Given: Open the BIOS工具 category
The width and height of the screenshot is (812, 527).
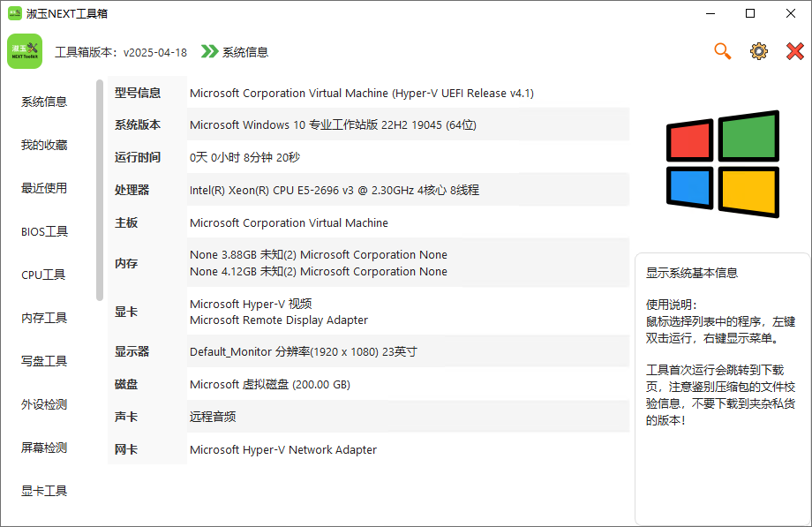Looking at the screenshot, I should click(x=44, y=231).
